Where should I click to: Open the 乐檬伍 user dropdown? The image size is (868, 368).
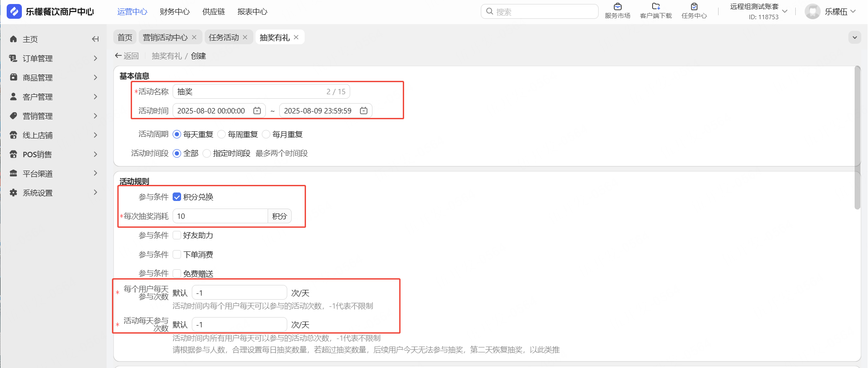(x=853, y=12)
